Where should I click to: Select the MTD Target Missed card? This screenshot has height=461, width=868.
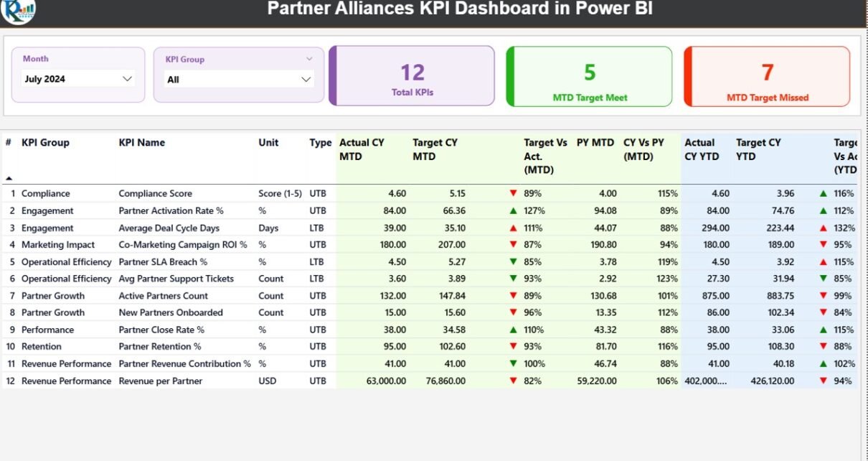click(767, 77)
